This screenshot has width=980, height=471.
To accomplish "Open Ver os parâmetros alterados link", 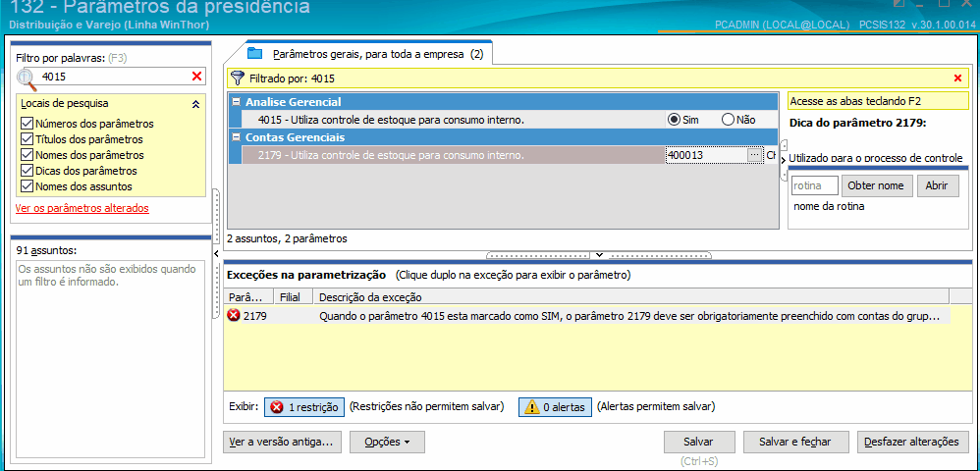I will coord(82,208).
